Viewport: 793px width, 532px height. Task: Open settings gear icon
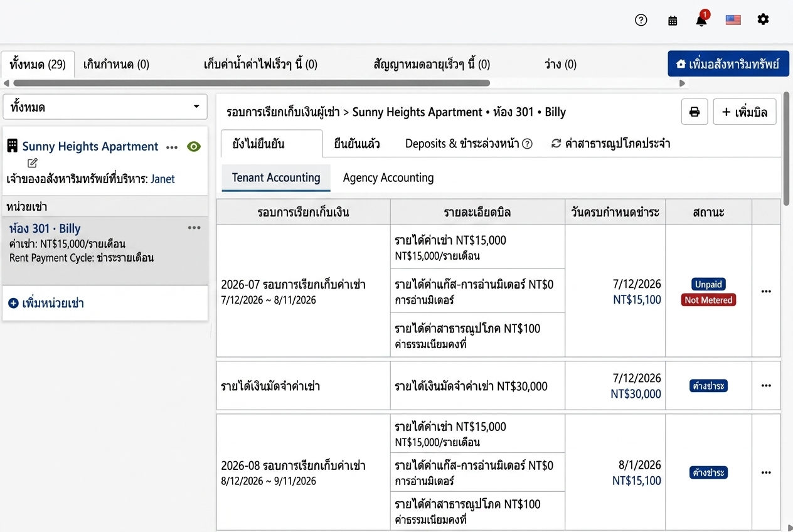[763, 19]
